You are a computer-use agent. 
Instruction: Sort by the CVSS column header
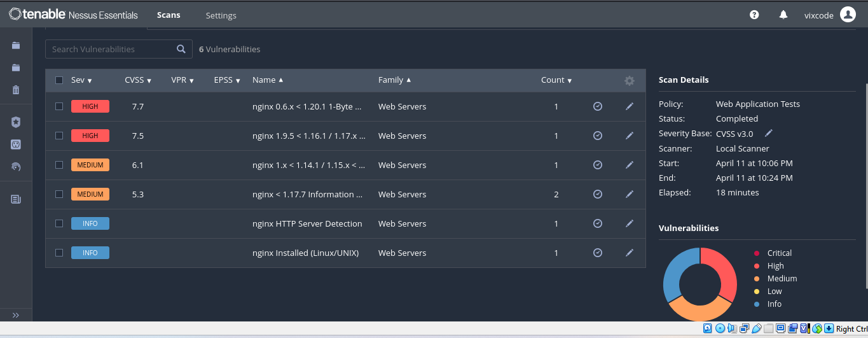coord(138,80)
